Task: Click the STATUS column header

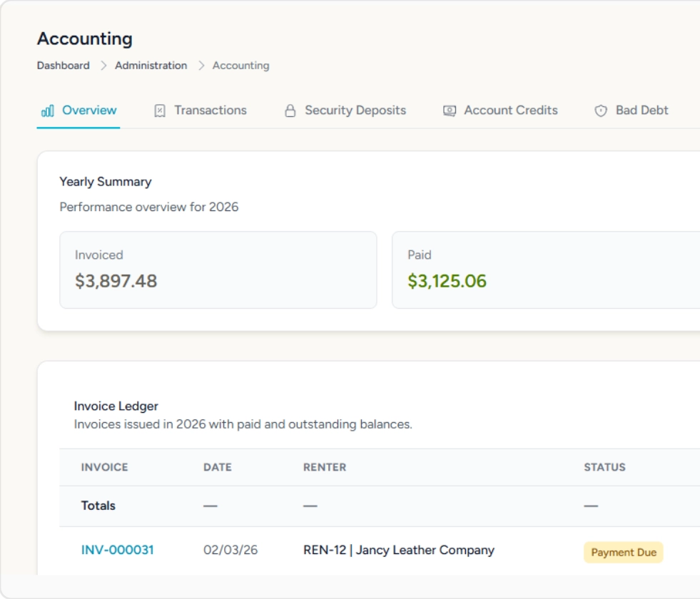Action: point(604,467)
